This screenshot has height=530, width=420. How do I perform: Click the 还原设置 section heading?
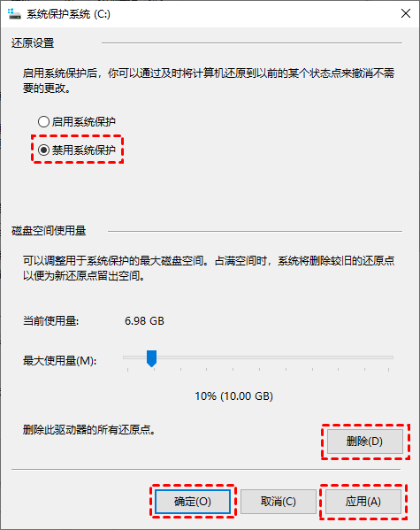tap(33, 43)
